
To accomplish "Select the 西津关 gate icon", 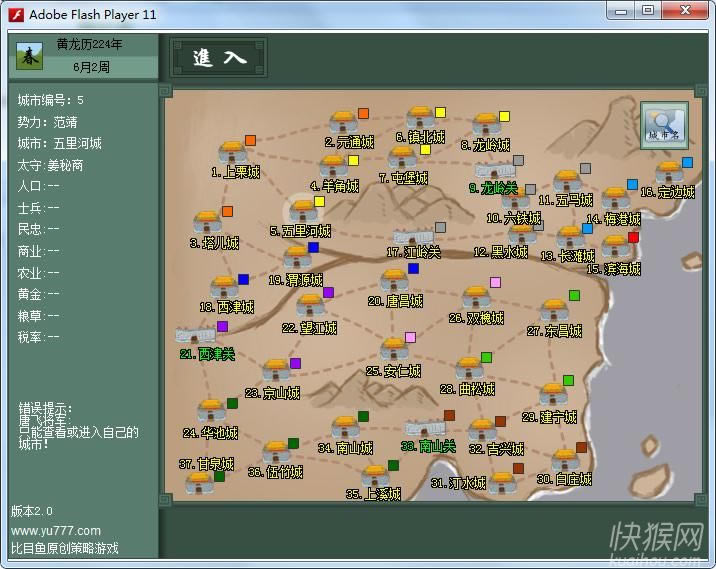I will [195, 336].
